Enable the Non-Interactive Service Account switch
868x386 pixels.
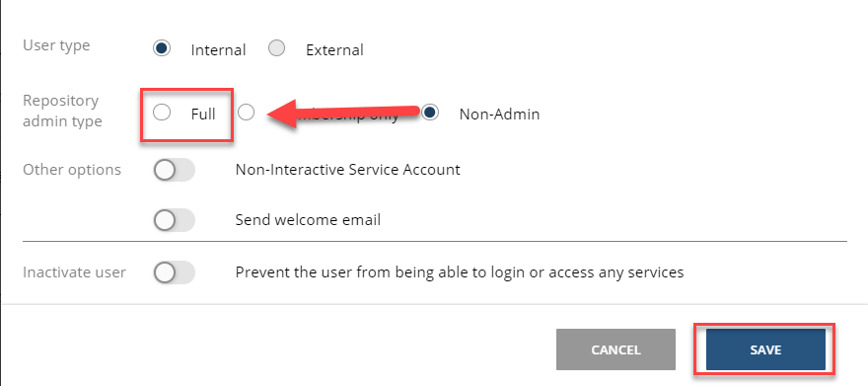point(175,170)
